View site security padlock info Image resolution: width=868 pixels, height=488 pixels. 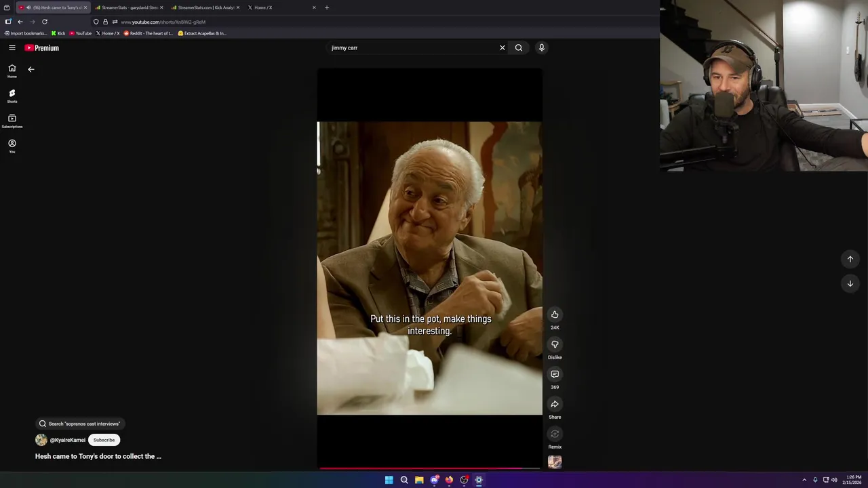(105, 22)
